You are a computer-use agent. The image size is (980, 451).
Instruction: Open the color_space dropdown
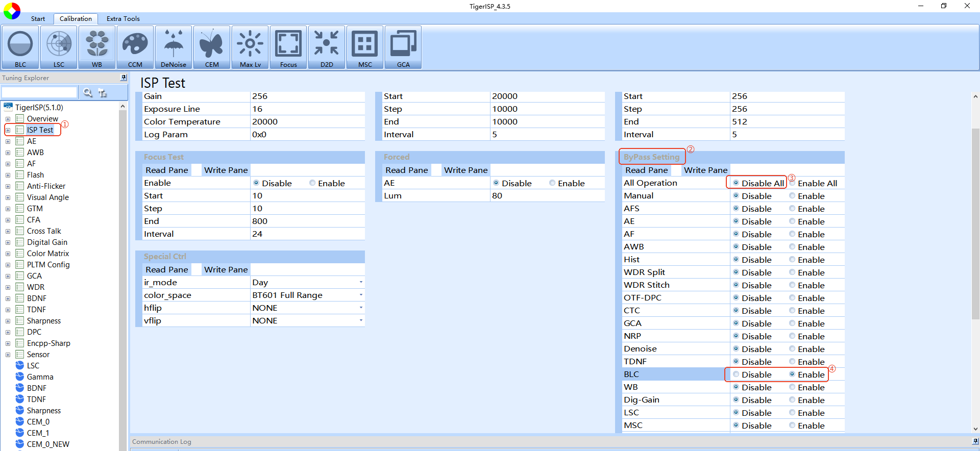(x=360, y=295)
